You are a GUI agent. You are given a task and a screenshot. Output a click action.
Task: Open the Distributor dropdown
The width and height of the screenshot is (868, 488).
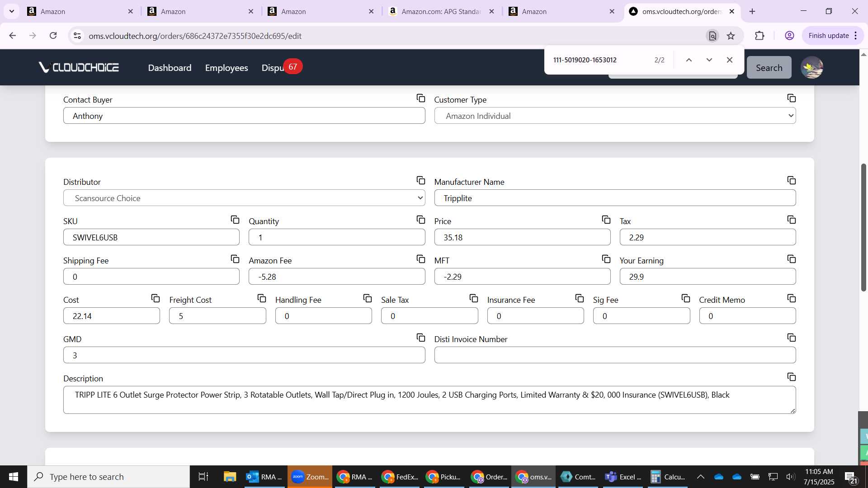[x=244, y=198]
